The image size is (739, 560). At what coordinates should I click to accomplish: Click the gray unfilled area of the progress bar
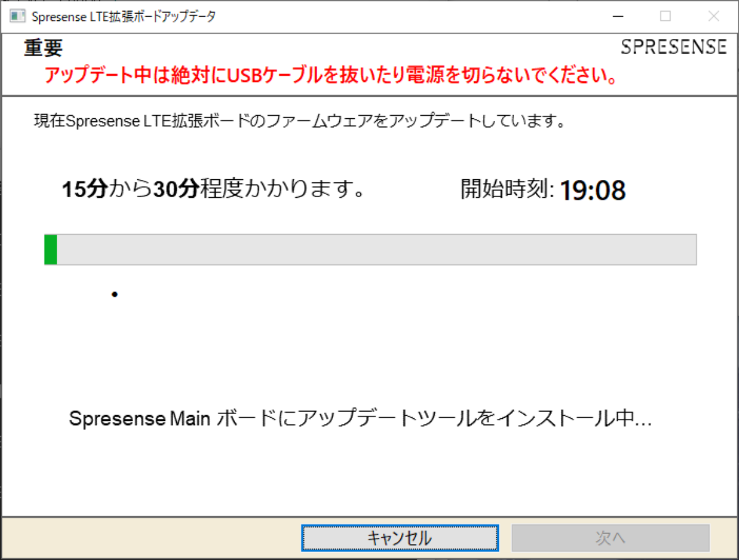point(376,250)
